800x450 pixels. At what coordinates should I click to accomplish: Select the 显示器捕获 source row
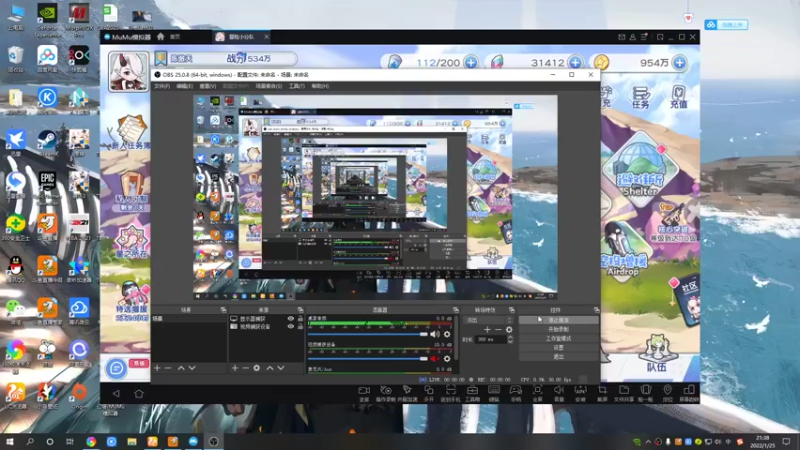click(266, 319)
